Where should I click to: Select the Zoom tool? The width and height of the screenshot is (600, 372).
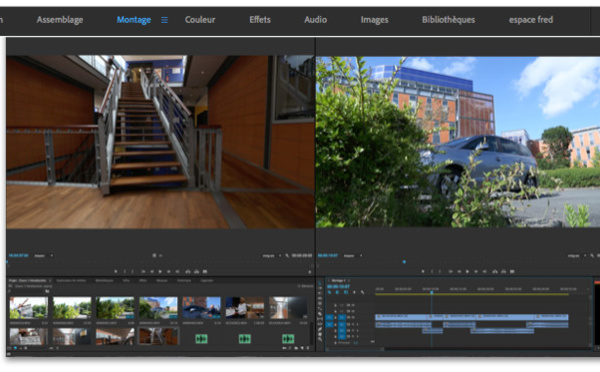pos(320,339)
